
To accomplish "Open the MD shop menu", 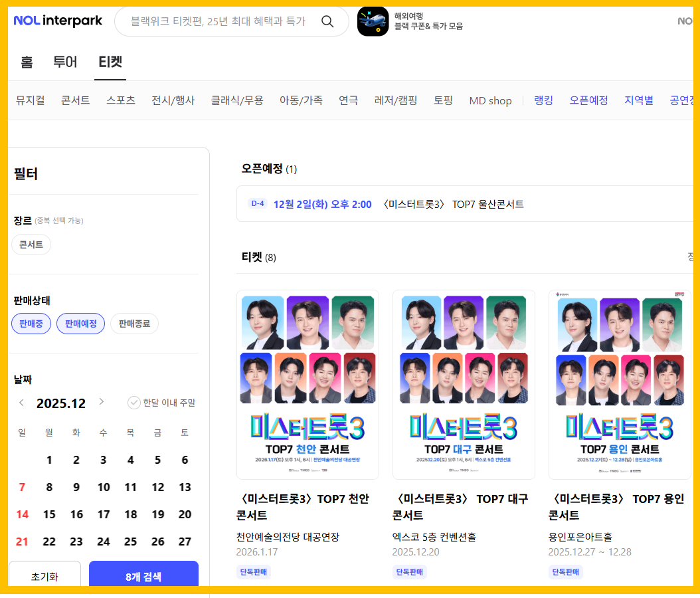I will (490, 101).
